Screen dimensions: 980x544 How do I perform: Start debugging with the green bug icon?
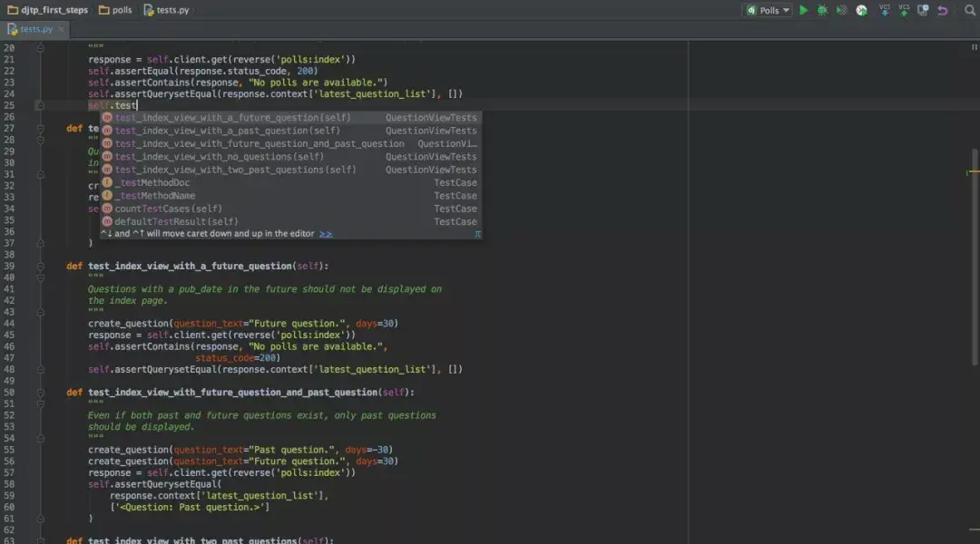(822, 10)
